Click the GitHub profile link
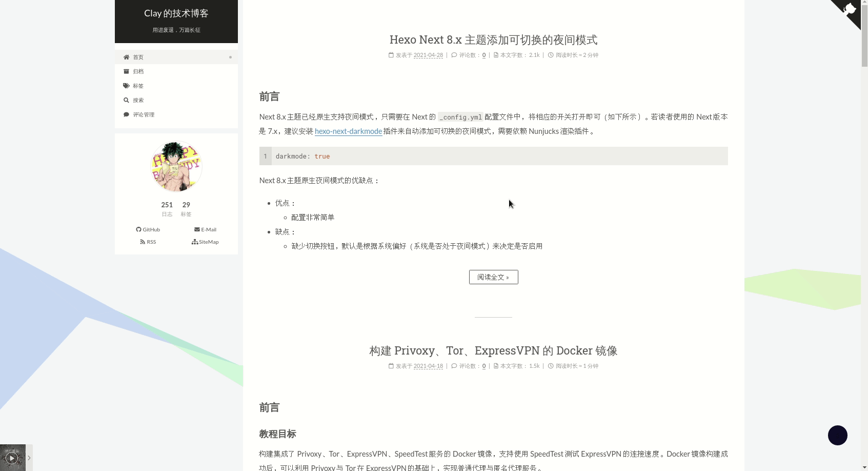The image size is (868, 471). [x=148, y=229]
